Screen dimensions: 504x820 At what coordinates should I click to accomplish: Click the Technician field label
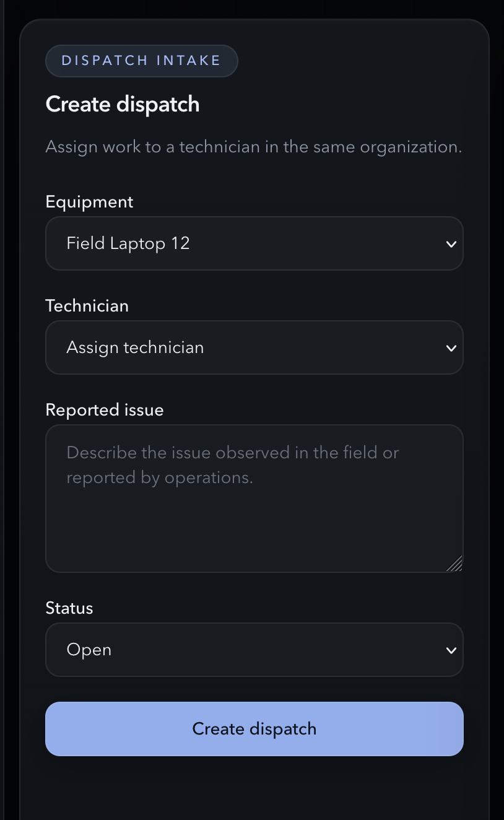tap(87, 305)
